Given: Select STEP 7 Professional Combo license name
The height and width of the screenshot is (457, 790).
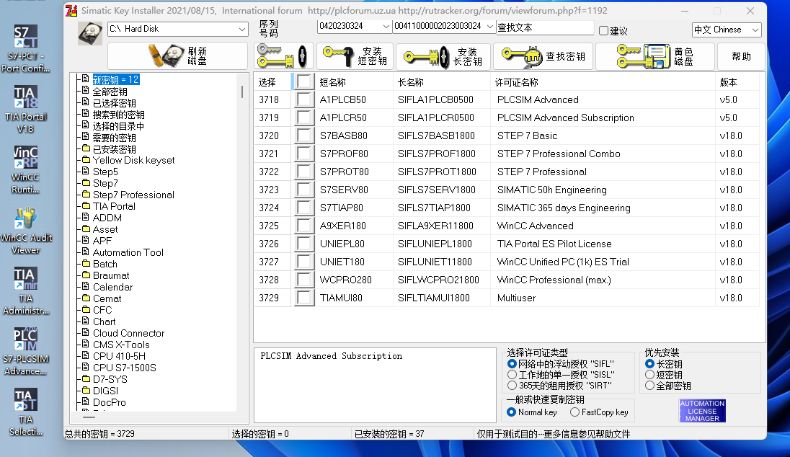Looking at the screenshot, I should point(558,154).
